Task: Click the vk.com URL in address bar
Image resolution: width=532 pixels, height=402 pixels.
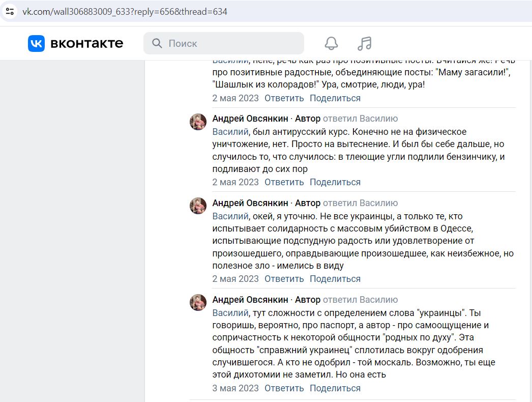Action: click(125, 12)
